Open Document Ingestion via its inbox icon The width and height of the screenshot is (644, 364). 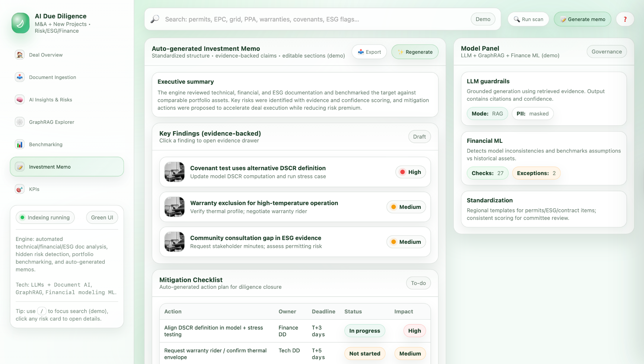click(x=20, y=77)
